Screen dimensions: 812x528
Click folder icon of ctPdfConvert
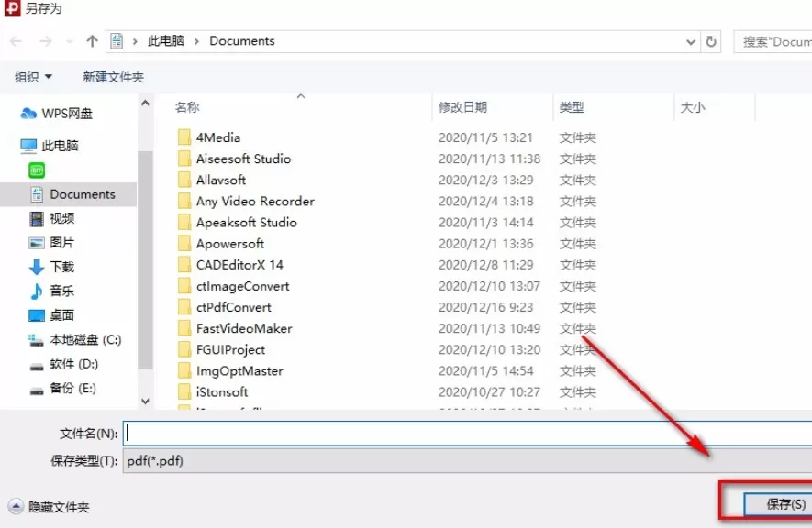(184, 307)
